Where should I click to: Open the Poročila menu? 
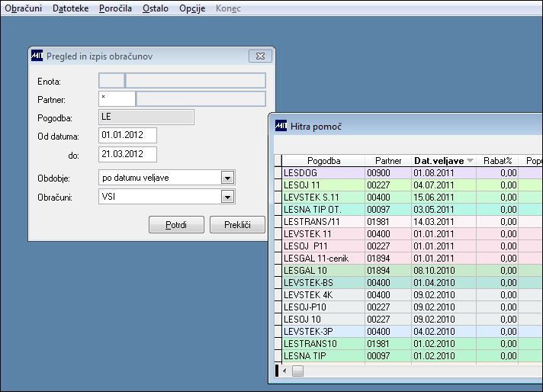point(115,8)
